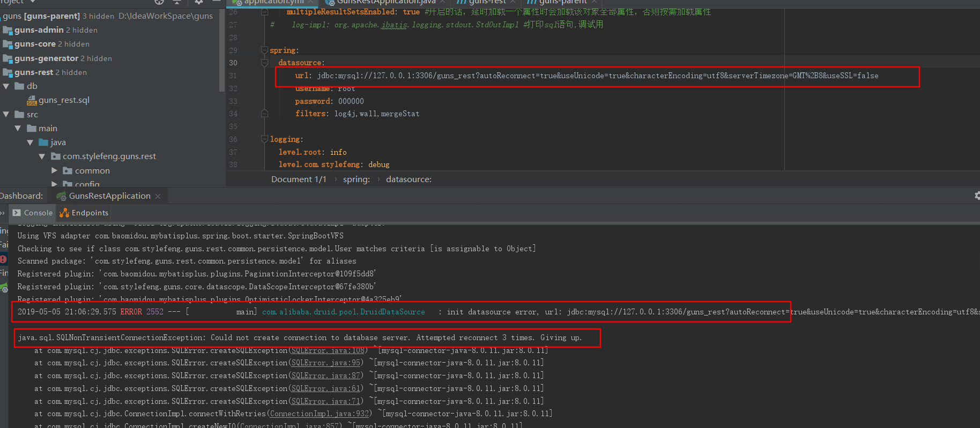Screen dimensions: 980x428
Task: Open SQLError.java:108 stack trace link
Action: (328, 351)
